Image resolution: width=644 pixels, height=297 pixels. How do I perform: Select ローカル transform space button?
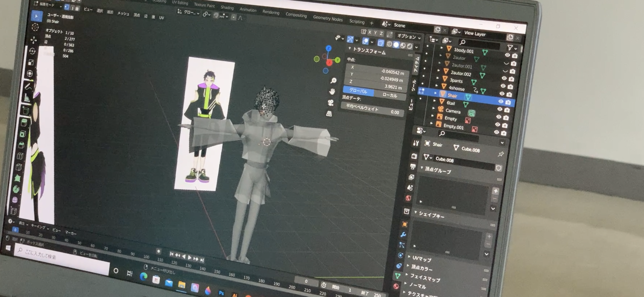click(390, 95)
